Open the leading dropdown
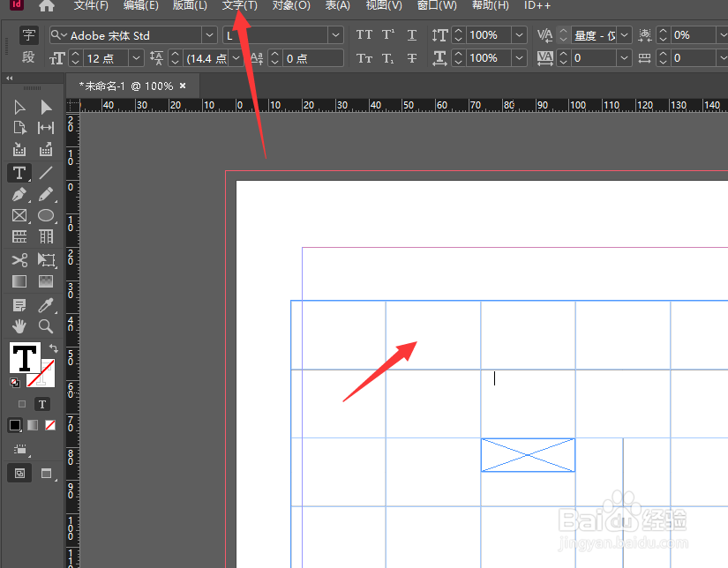 [x=236, y=58]
